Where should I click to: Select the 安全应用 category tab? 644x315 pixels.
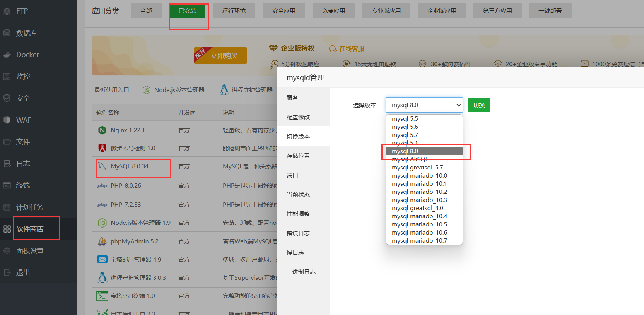(x=284, y=11)
